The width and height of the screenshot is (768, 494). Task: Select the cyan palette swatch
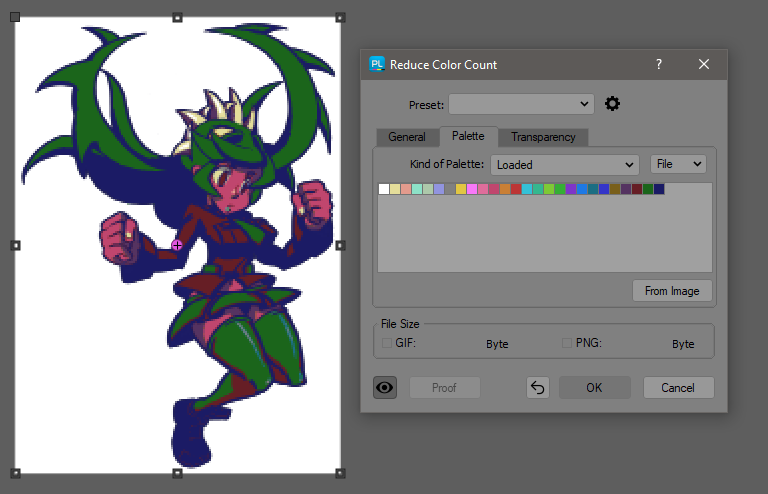[527, 189]
